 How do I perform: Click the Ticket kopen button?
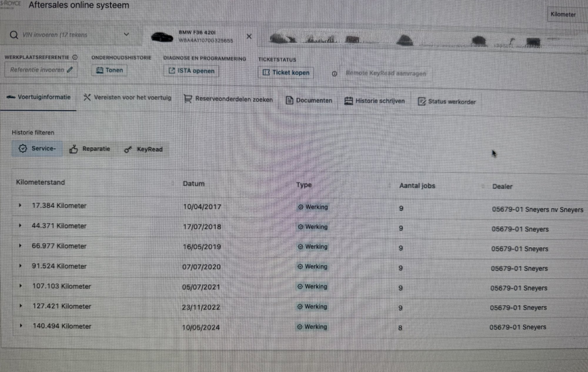pos(286,73)
